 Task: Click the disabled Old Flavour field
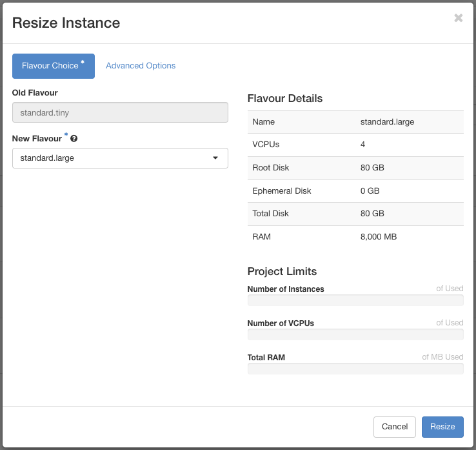tap(120, 112)
